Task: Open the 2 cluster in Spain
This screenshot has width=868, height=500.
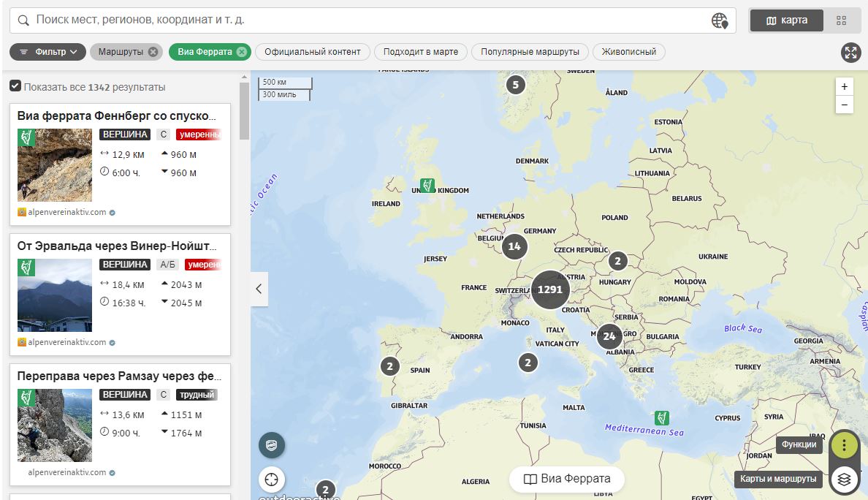Action: coord(389,366)
